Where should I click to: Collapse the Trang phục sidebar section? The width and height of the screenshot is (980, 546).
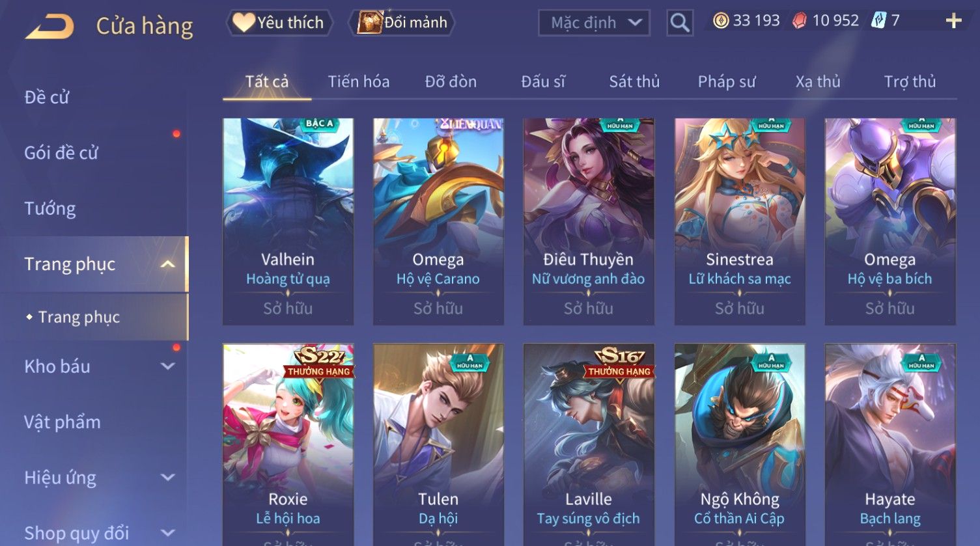(x=167, y=264)
